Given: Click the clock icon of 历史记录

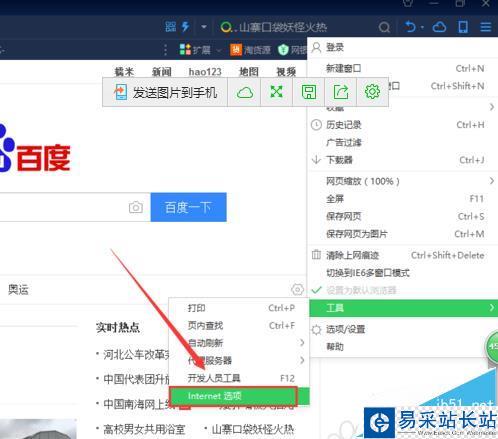Looking at the screenshot, I should [x=316, y=125].
